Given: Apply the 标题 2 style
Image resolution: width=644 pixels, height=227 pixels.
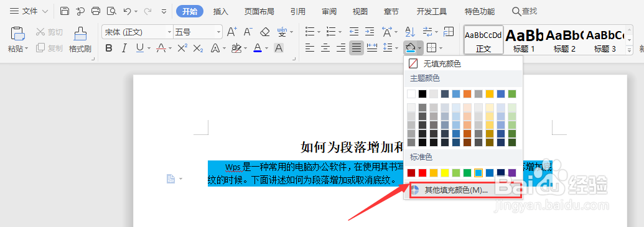Looking at the screenshot, I should [x=564, y=40].
